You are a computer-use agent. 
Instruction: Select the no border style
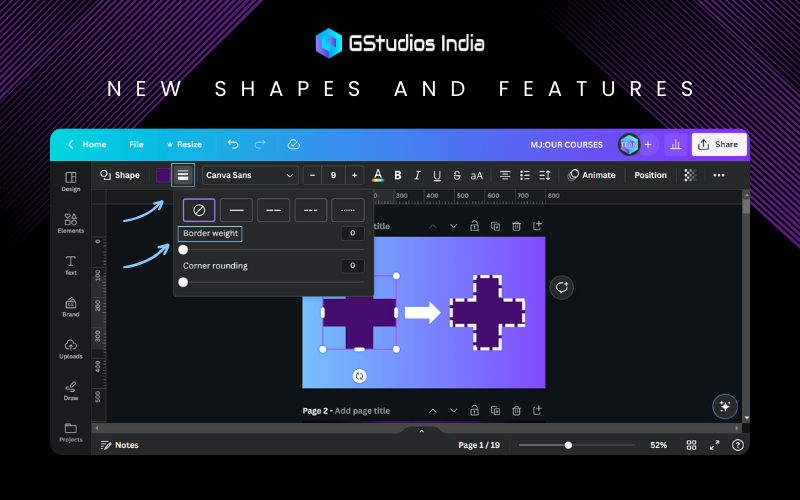pyautogui.click(x=199, y=210)
